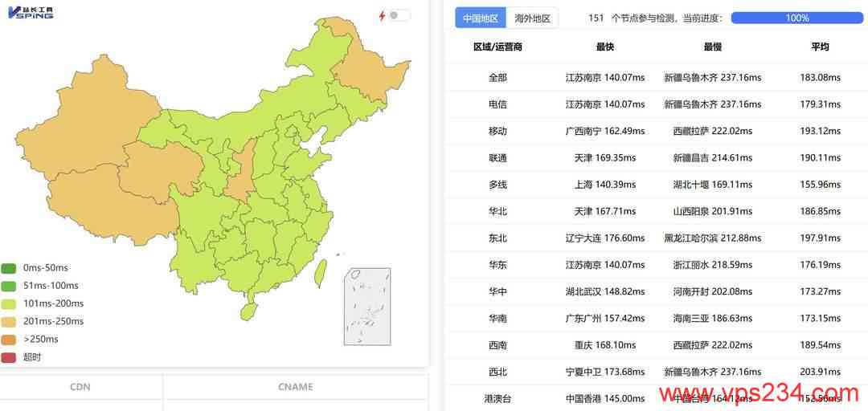Select the 华北 row label
The image size is (868, 411).
pyautogui.click(x=497, y=211)
